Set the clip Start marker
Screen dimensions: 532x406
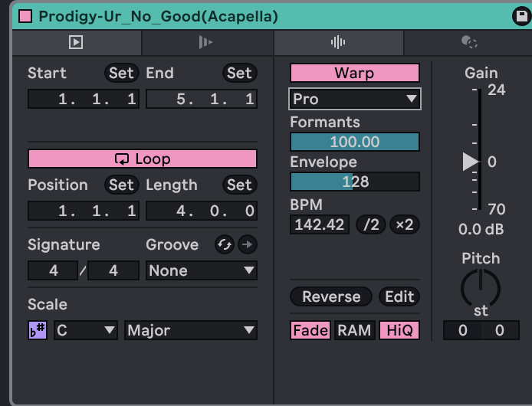coord(121,73)
